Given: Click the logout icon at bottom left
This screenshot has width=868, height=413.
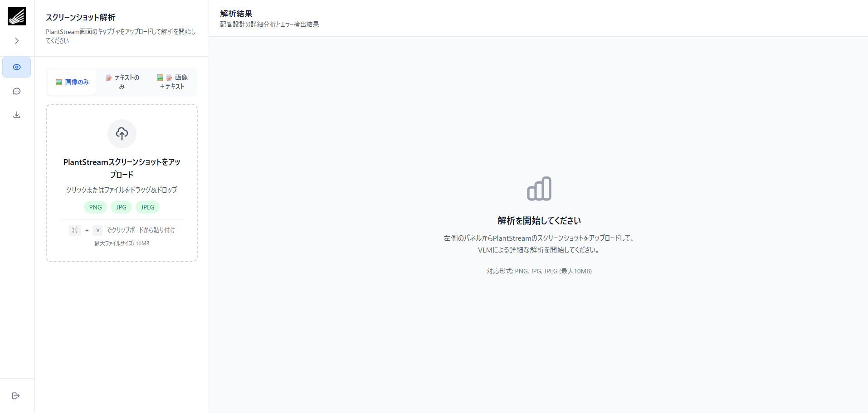Looking at the screenshot, I should (x=16, y=396).
